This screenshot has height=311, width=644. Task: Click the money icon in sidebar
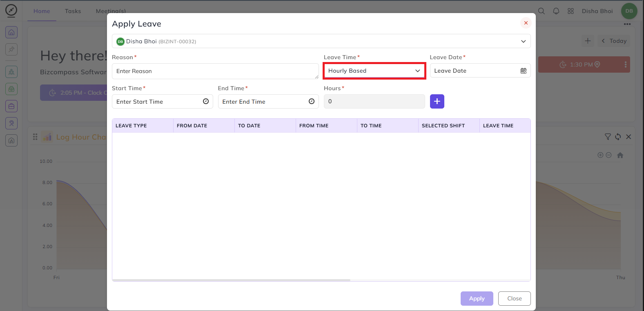click(11, 89)
